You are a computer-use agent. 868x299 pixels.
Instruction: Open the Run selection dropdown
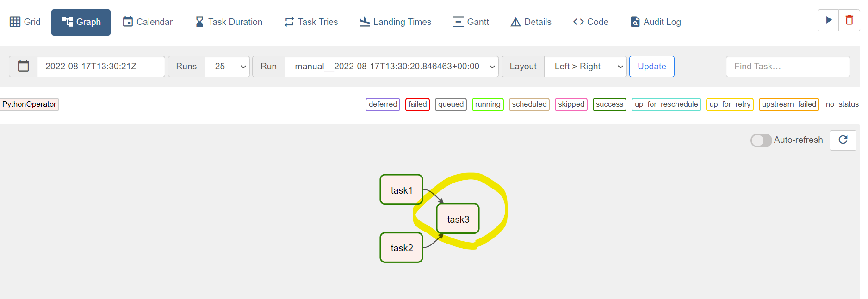pyautogui.click(x=391, y=67)
